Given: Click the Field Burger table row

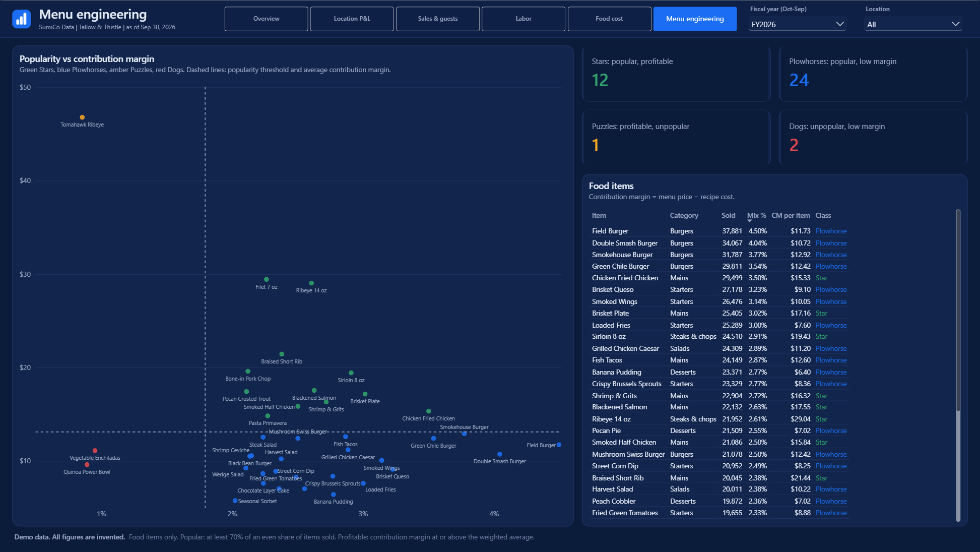Looking at the screenshot, I should 720,231.
